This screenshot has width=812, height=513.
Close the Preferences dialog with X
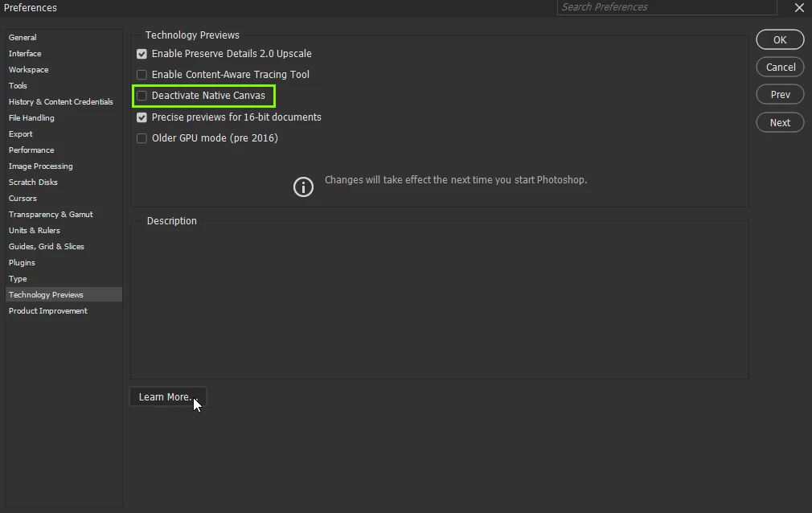pos(799,7)
